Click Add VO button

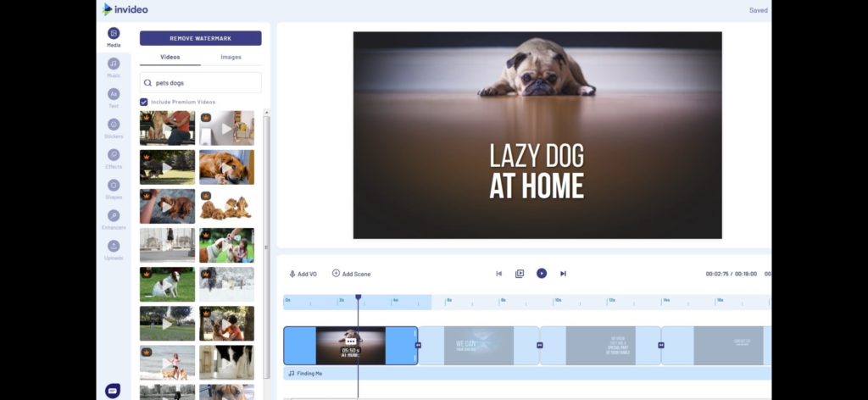click(303, 274)
